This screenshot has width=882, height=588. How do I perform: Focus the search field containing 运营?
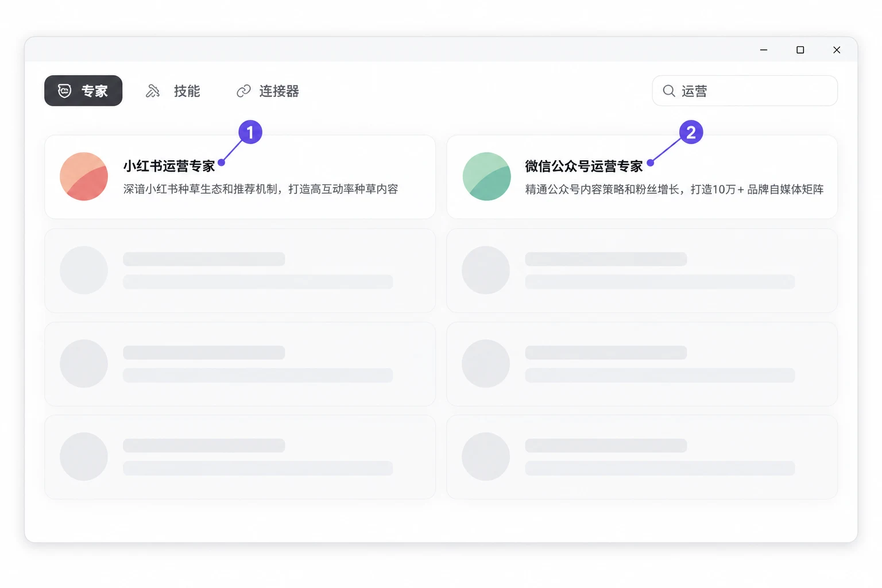745,91
